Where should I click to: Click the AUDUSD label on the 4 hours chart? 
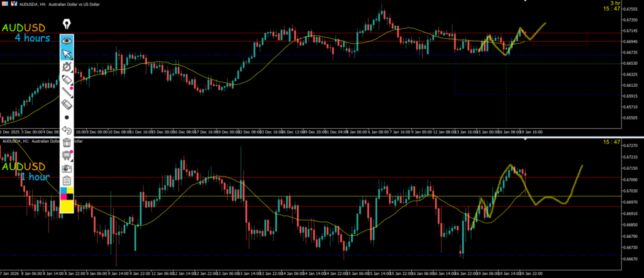coord(26,28)
